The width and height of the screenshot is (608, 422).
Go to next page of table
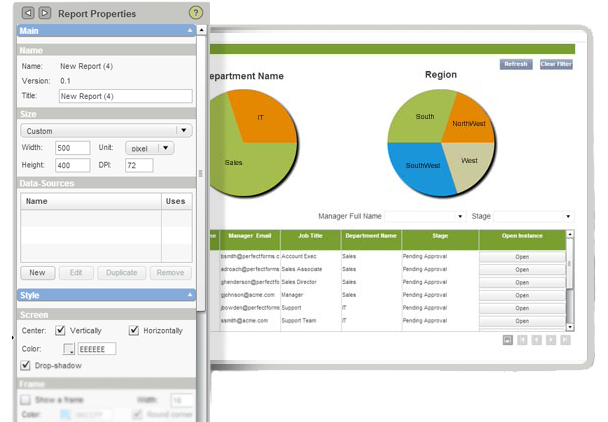[551, 340]
